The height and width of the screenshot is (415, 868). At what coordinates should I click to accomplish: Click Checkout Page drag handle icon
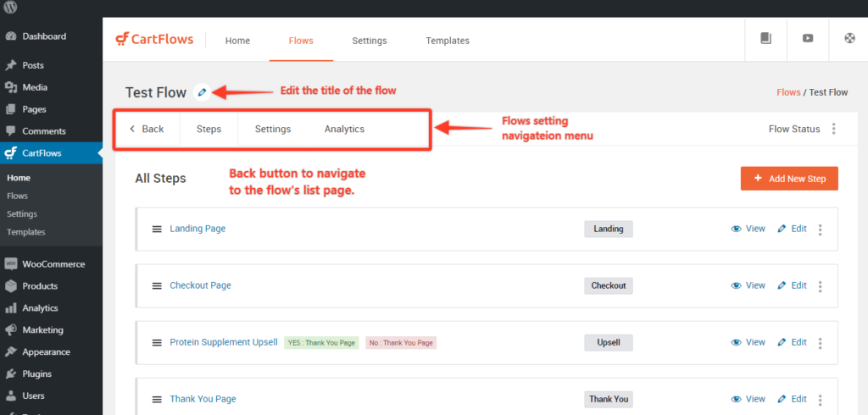[x=157, y=286]
